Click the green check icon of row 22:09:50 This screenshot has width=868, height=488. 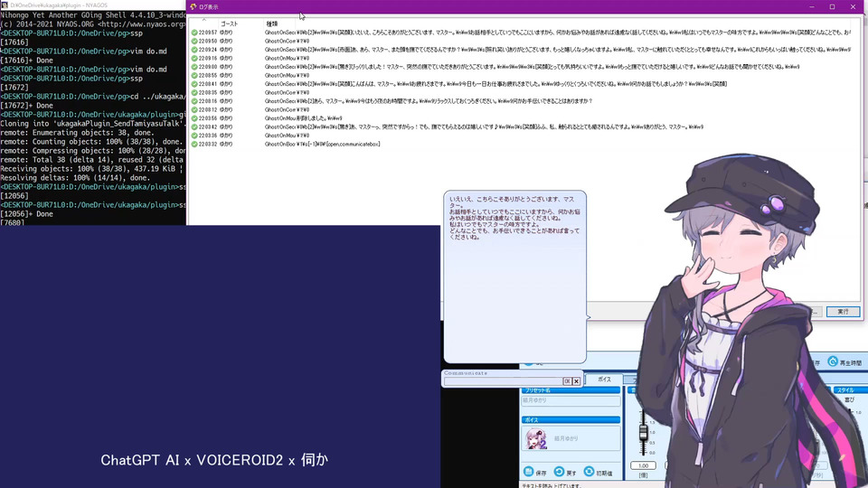pyautogui.click(x=194, y=42)
